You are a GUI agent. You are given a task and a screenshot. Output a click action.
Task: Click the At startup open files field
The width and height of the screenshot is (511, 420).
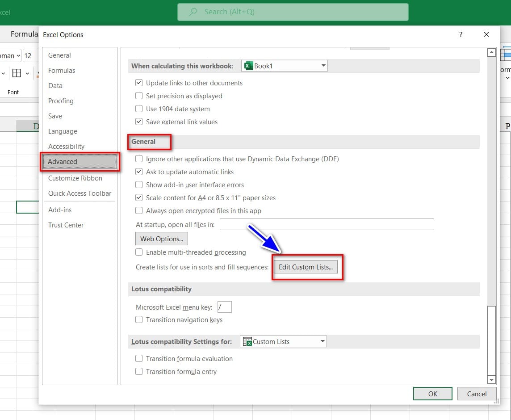tap(327, 224)
